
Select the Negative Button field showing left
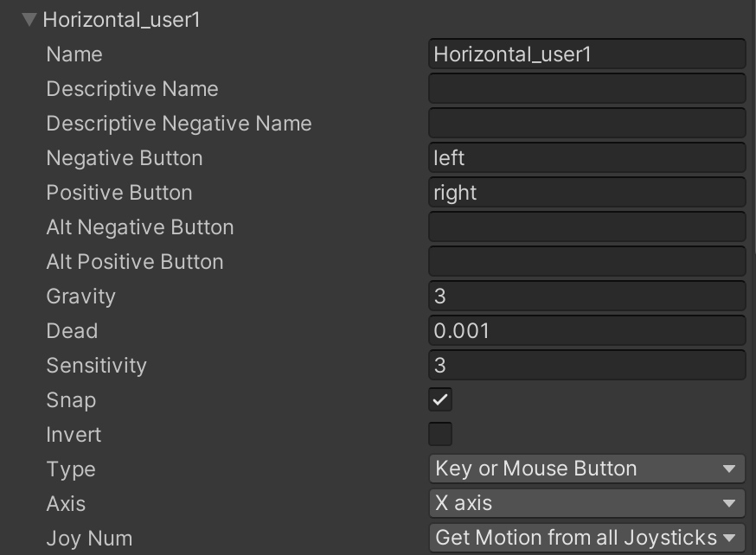[x=587, y=157]
